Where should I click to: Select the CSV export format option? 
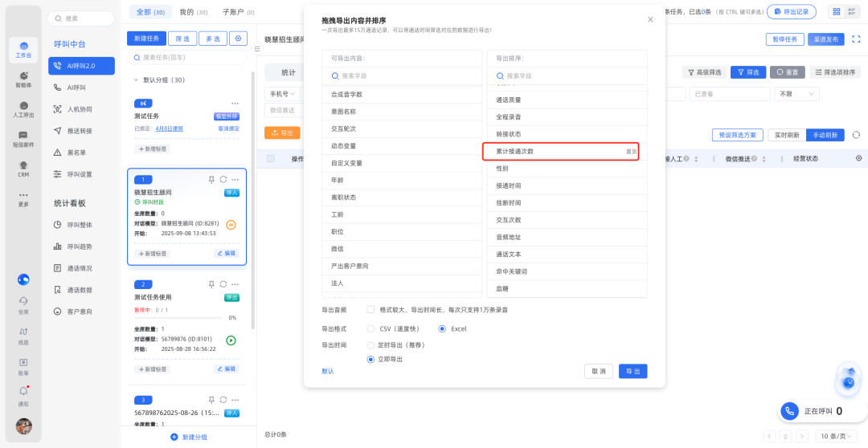371,328
